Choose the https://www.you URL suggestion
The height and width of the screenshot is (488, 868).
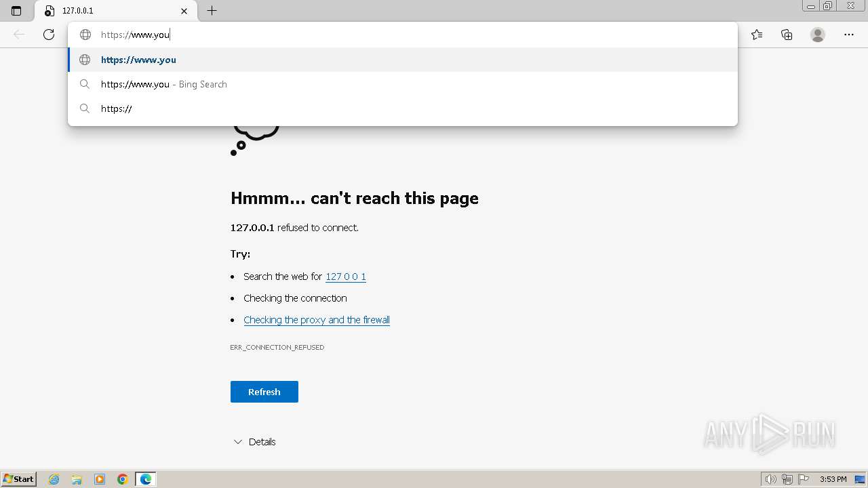coord(403,60)
